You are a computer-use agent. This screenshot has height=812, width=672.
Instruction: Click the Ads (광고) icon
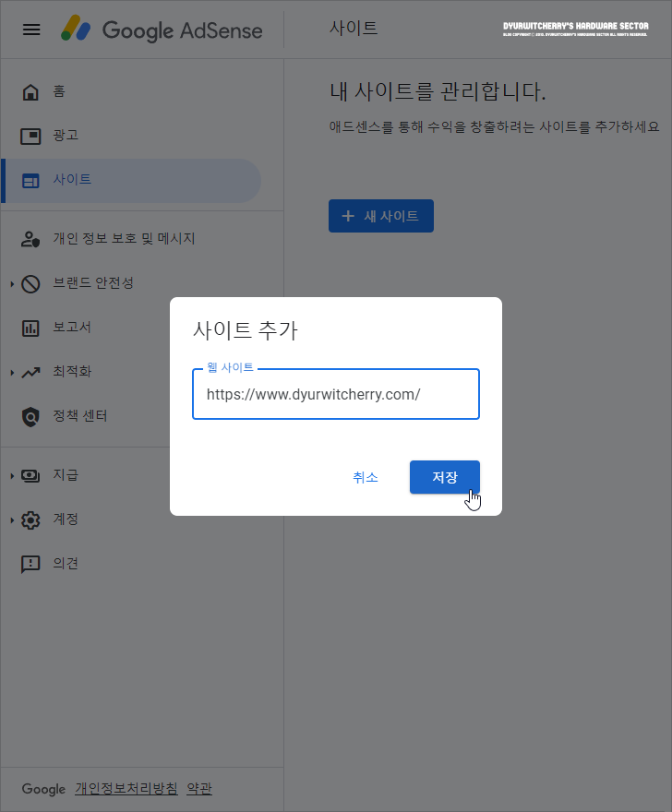(30, 137)
